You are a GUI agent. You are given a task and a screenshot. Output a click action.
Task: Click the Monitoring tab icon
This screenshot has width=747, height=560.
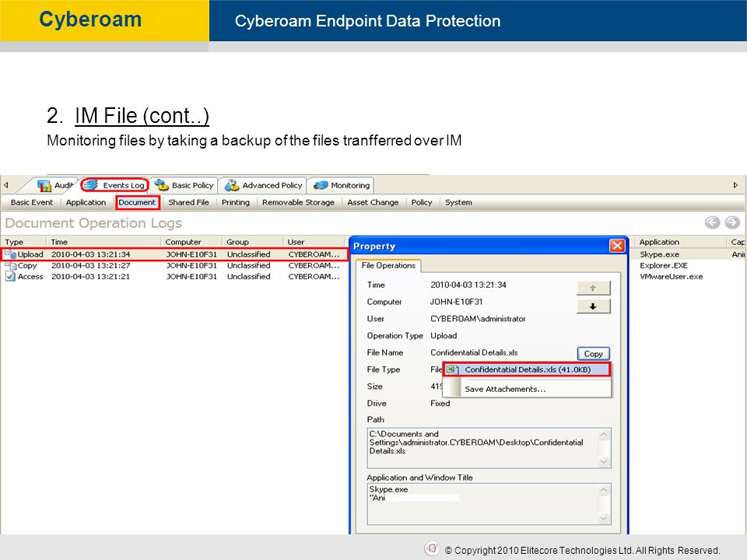[x=321, y=185]
